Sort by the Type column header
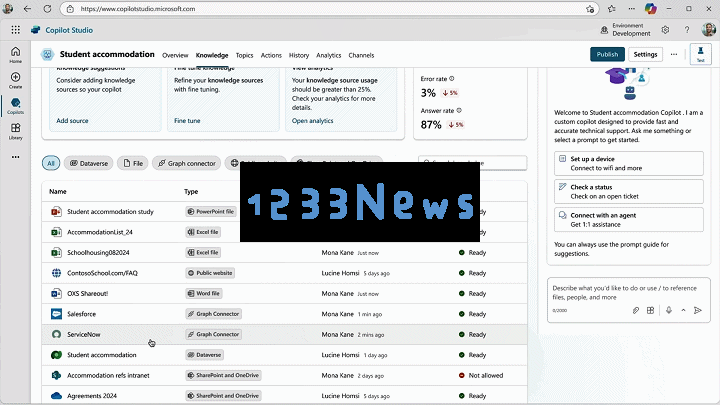This screenshot has height=405, width=720. coord(191,191)
